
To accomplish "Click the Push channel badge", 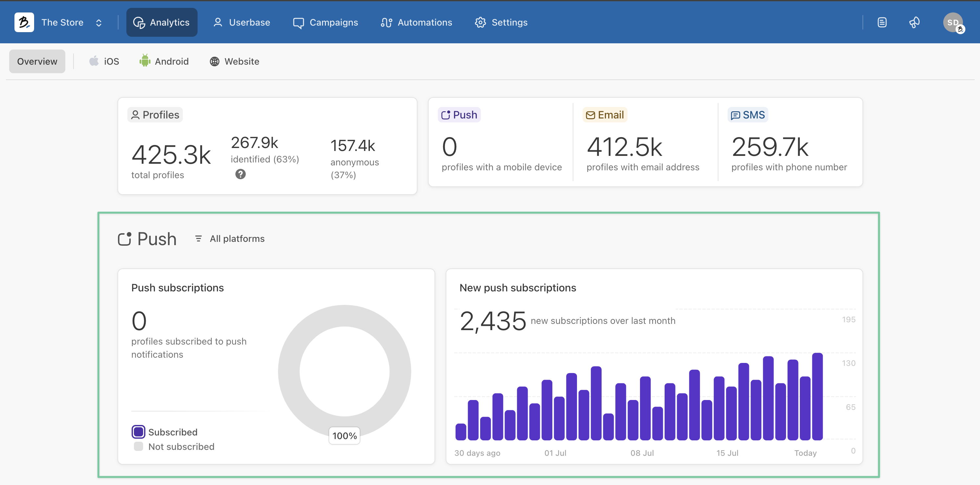I will 459,115.
